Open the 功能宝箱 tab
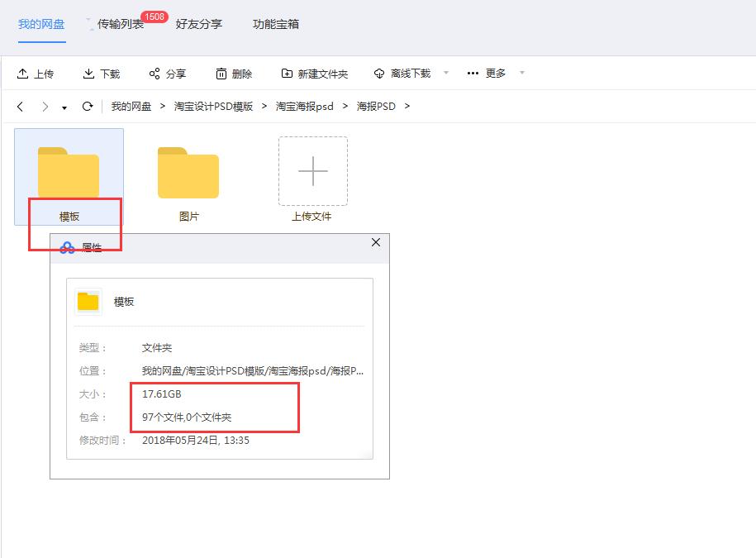This screenshot has height=558, width=756. point(276,24)
